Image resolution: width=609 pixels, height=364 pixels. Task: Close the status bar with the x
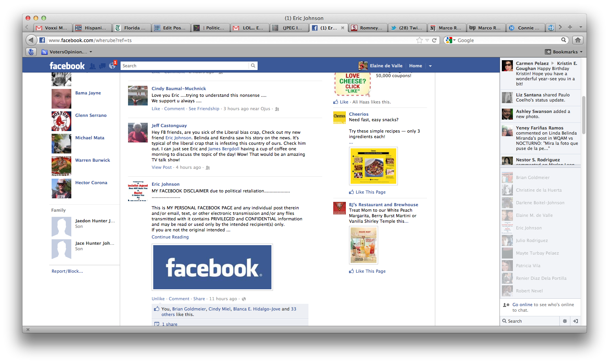(x=28, y=329)
